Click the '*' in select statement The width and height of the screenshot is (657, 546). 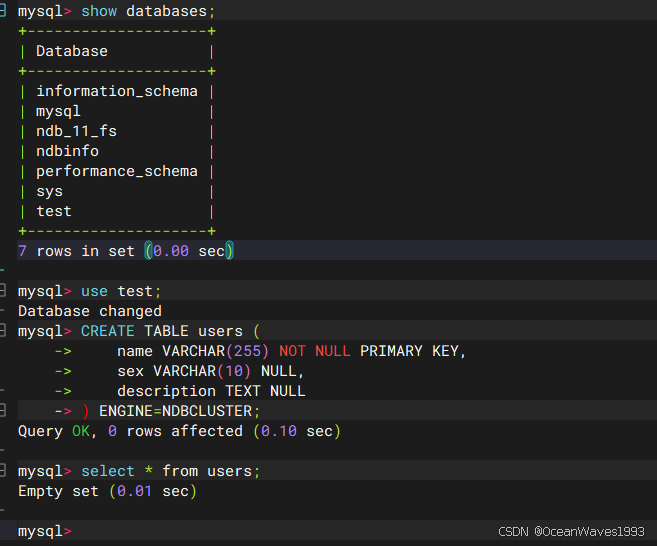pos(148,470)
